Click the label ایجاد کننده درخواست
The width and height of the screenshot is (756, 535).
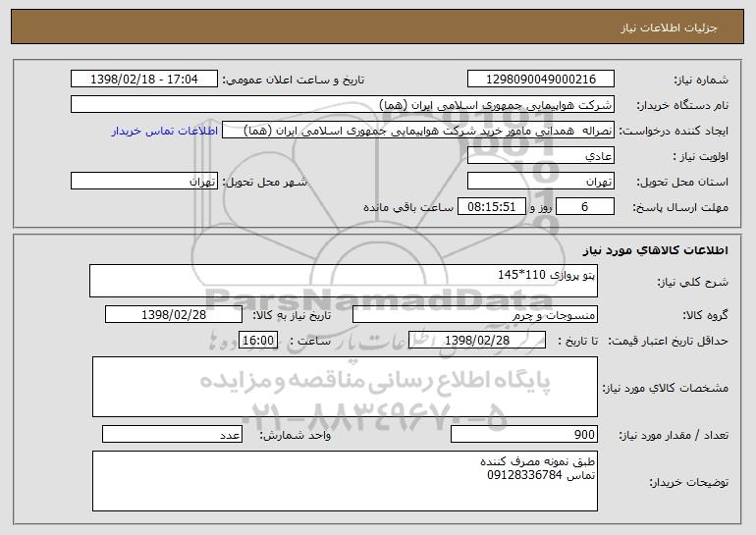(674, 132)
